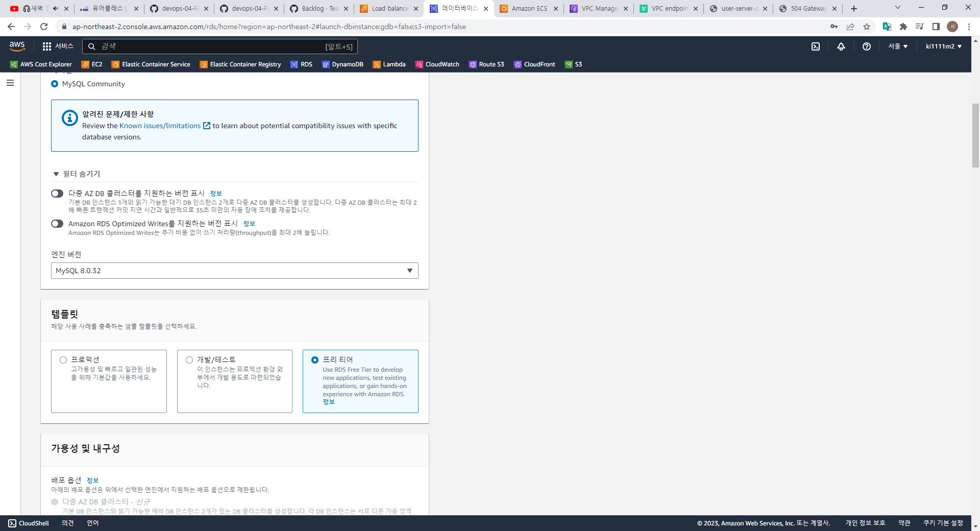Collapse the 필터 숨기기 section

77,174
